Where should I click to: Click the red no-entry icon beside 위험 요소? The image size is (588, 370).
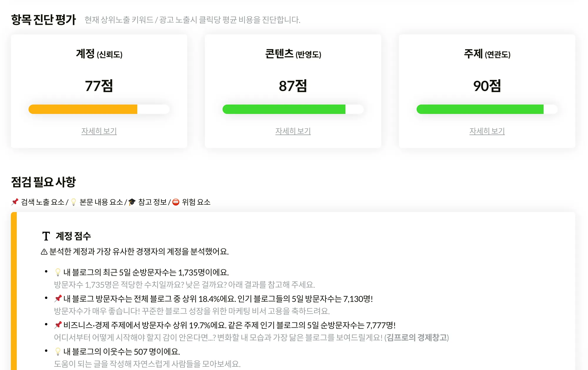click(x=176, y=202)
